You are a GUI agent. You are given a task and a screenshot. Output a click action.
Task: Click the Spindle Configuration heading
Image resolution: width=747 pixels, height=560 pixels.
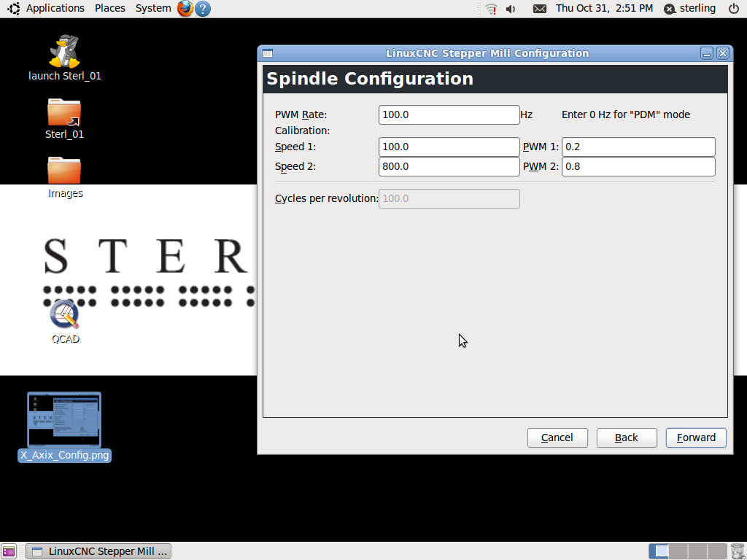pyautogui.click(x=370, y=79)
